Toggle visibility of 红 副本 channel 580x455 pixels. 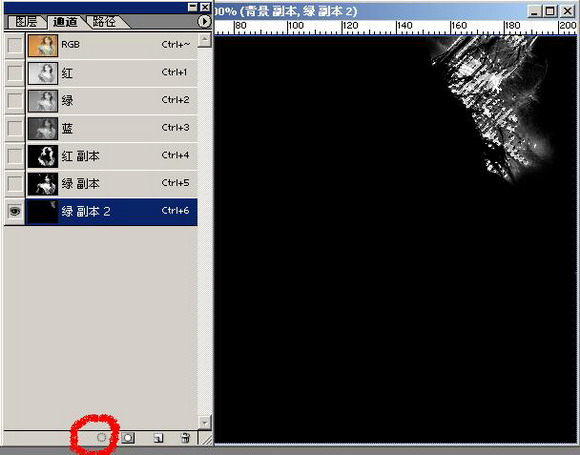click(15, 156)
